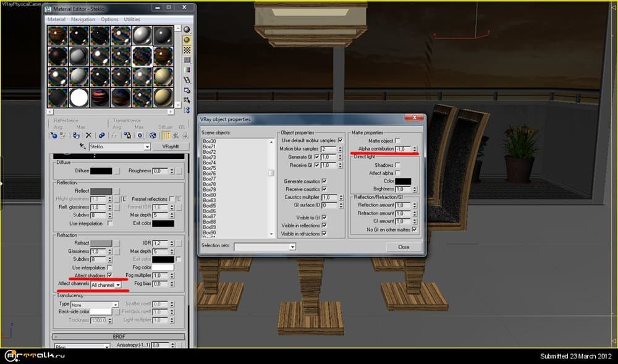
Task: Expand material name Steklo dropdown
Action: tap(147, 147)
